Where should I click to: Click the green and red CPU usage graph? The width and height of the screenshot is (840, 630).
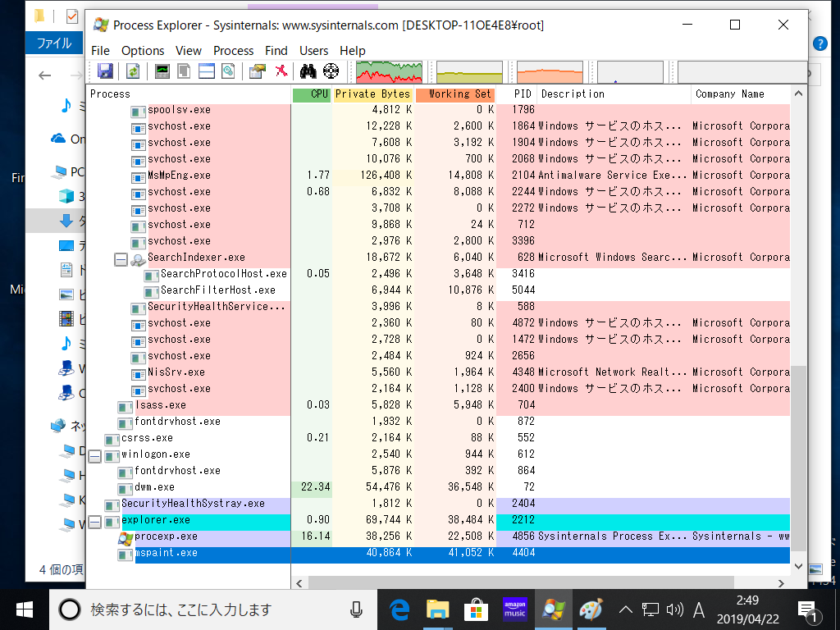(389, 72)
